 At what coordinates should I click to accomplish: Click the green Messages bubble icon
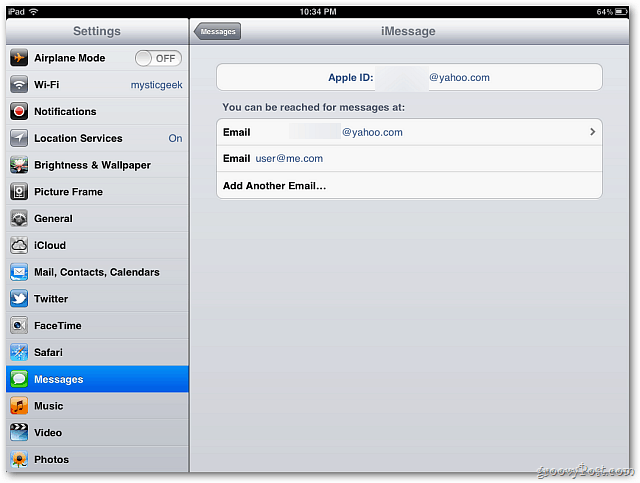click(x=19, y=379)
